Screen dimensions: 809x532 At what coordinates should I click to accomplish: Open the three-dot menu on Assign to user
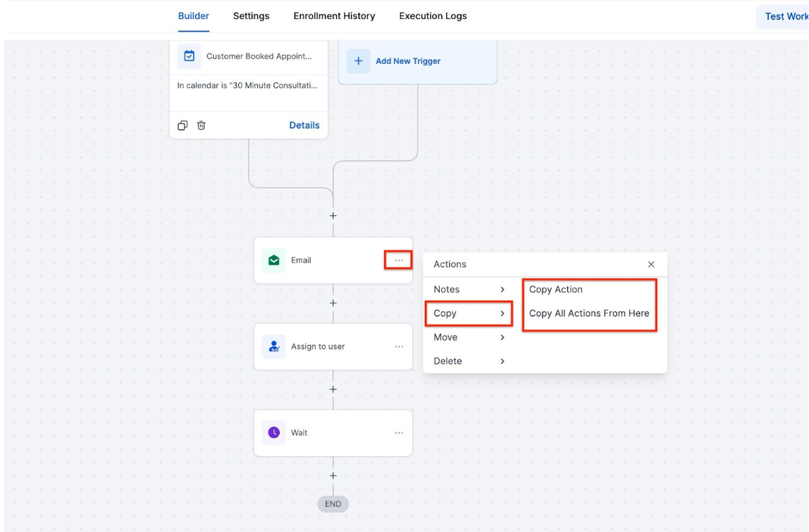[398, 346]
